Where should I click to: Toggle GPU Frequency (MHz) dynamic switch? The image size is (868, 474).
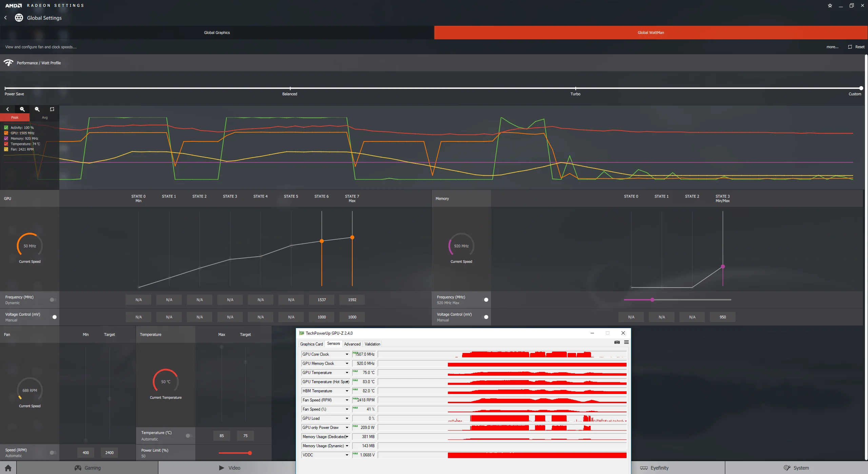point(53,300)
